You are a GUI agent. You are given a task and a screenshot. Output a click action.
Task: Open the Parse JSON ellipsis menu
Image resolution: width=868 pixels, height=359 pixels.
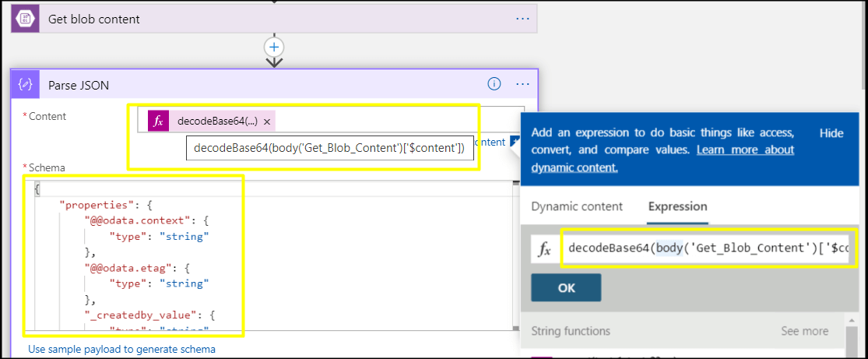522,84
